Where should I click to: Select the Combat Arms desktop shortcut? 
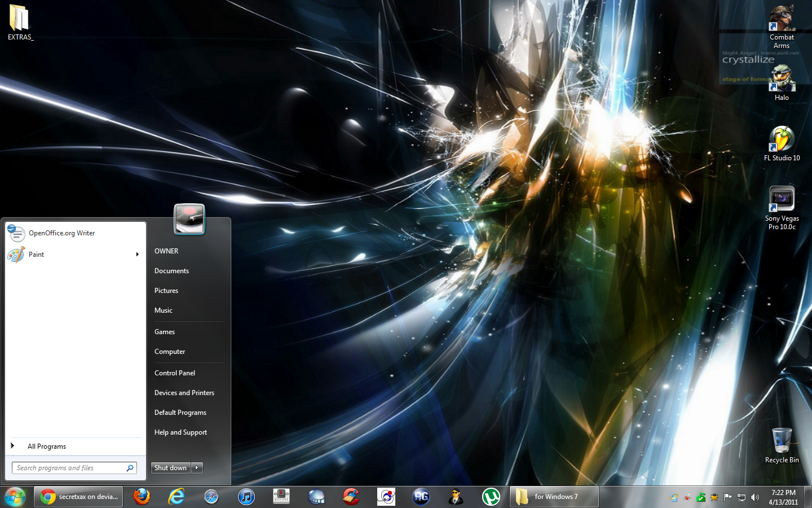click(782, 27)
